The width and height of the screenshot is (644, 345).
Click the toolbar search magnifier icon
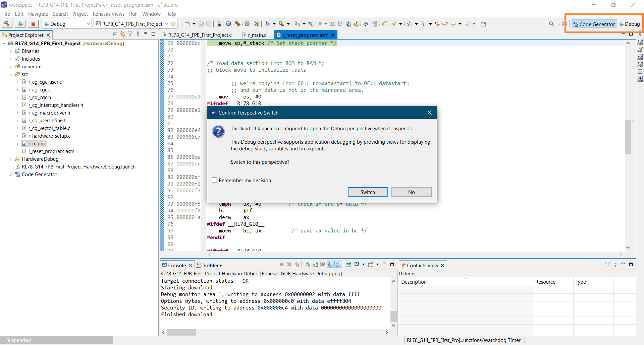pos(551,24)
